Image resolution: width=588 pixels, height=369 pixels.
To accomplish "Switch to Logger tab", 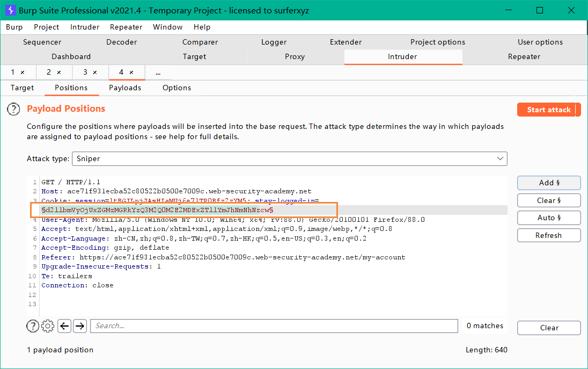I will coord(274,42).
